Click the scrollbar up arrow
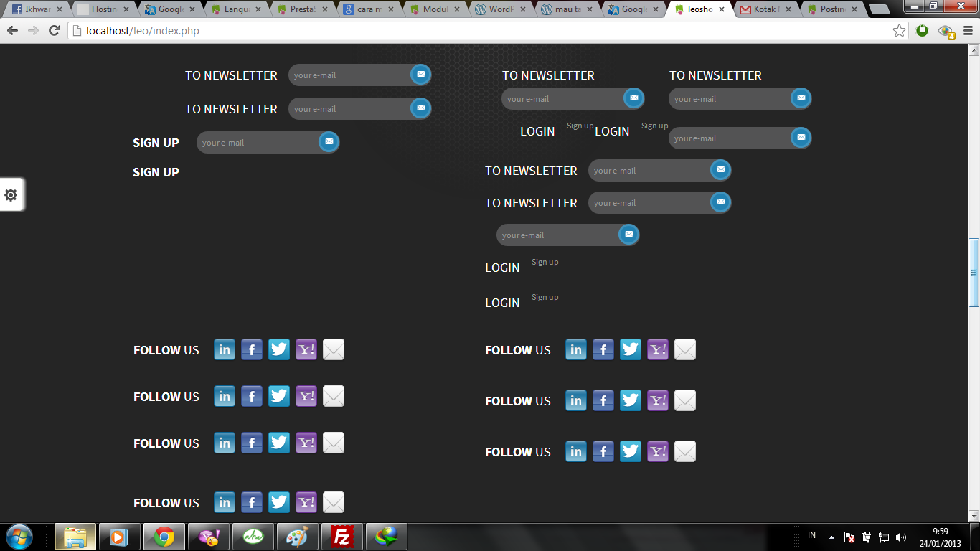 tap(974, 50)
